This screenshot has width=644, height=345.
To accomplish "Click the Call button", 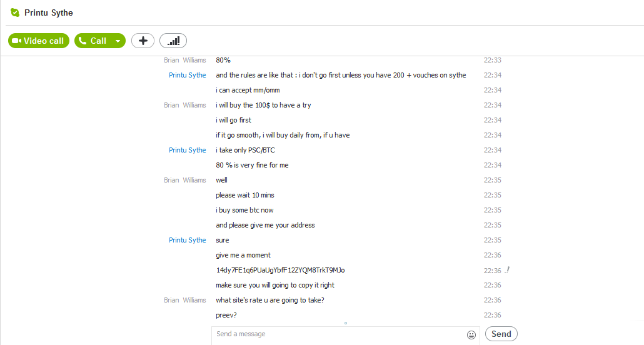I will click(x=93, y=41).
